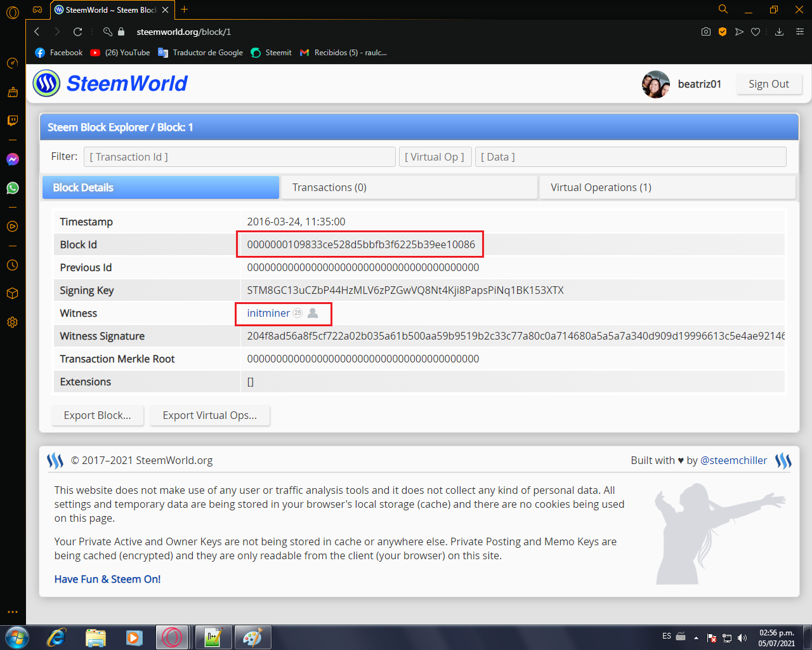Go forward to the next page

pyautogui.click(x=57, y=32)
